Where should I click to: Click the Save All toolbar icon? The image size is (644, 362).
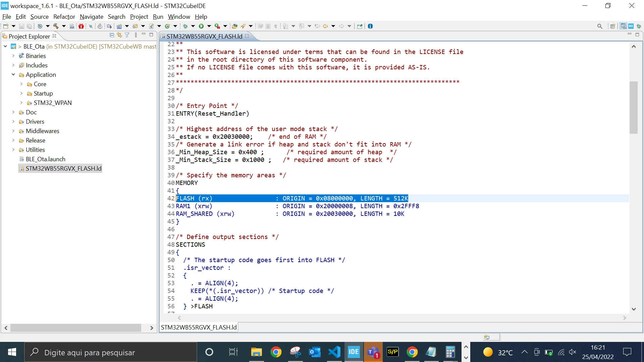(30, 26)
